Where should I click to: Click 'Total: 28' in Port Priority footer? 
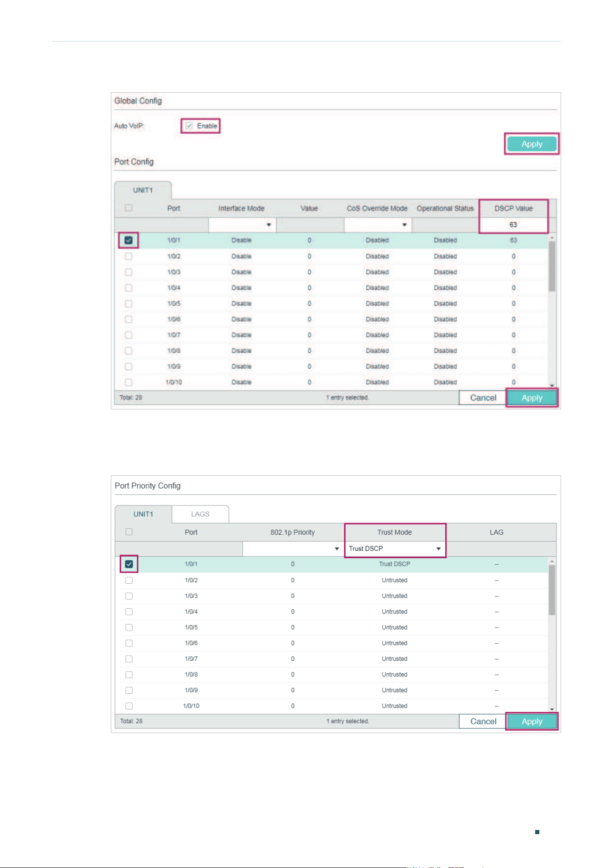[x=131, y=721]
